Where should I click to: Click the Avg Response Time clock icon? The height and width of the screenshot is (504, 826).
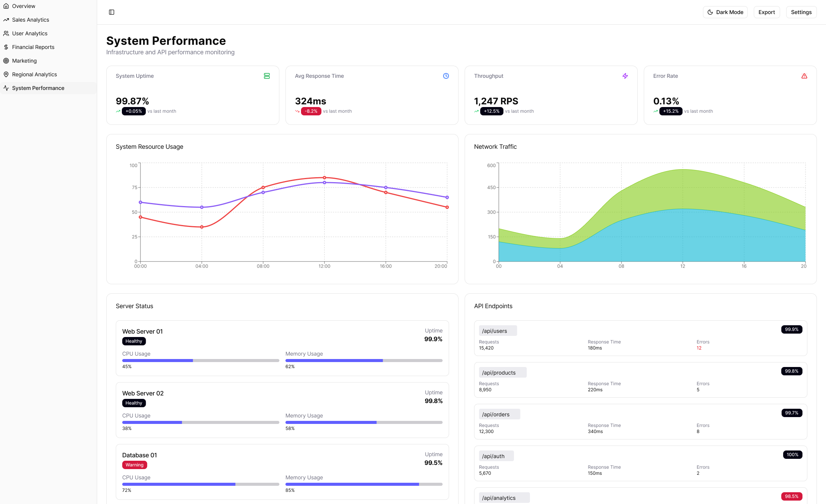[x=446, y=76]
